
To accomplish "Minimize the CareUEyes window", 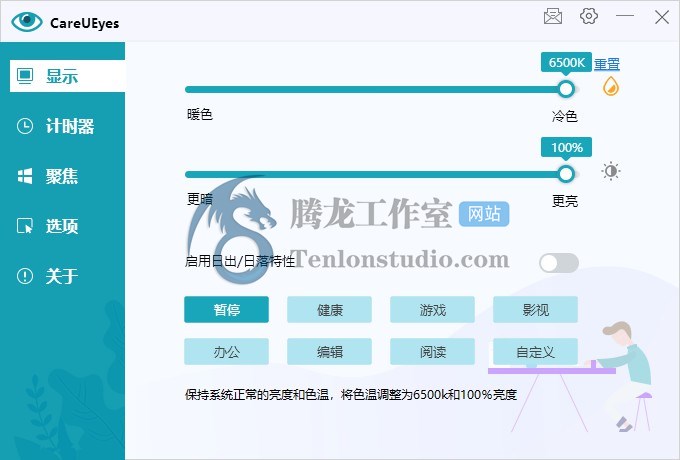I will [x=625, y=16].
